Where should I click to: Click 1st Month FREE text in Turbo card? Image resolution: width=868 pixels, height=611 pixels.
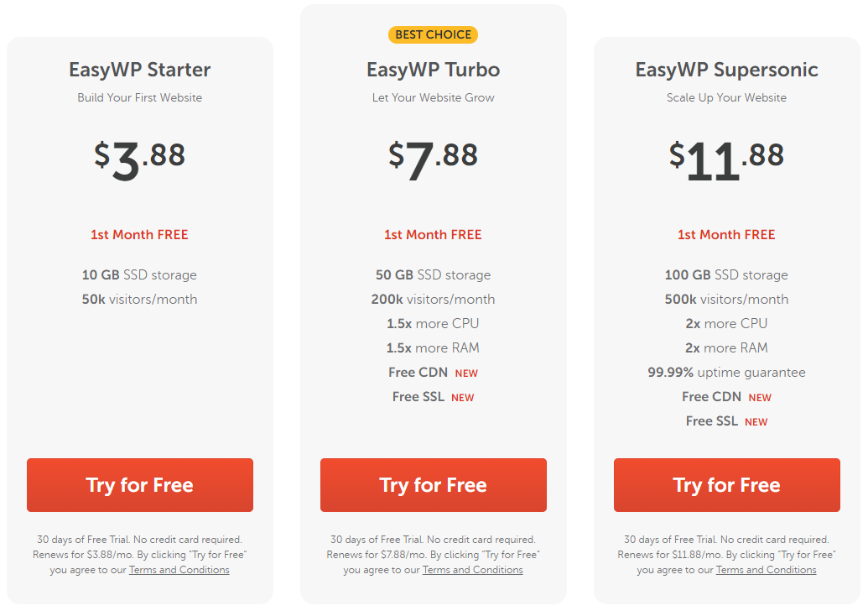click(433, 235)
